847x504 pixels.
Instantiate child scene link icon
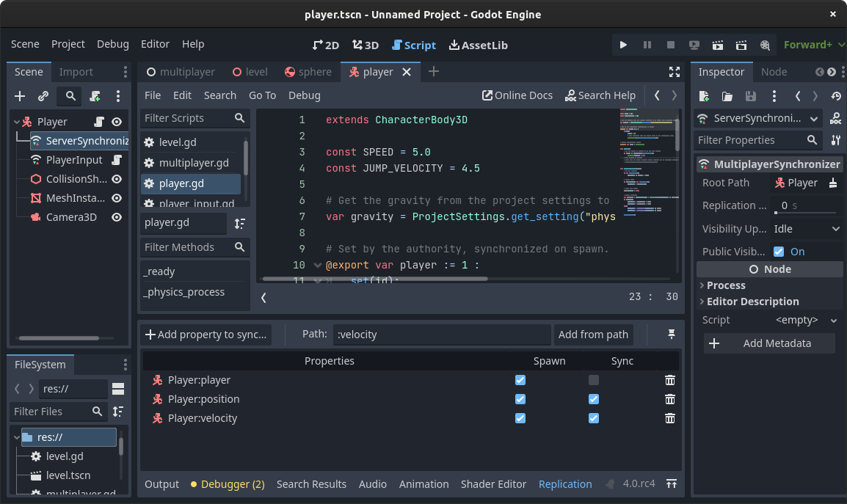tap(43, 96)
